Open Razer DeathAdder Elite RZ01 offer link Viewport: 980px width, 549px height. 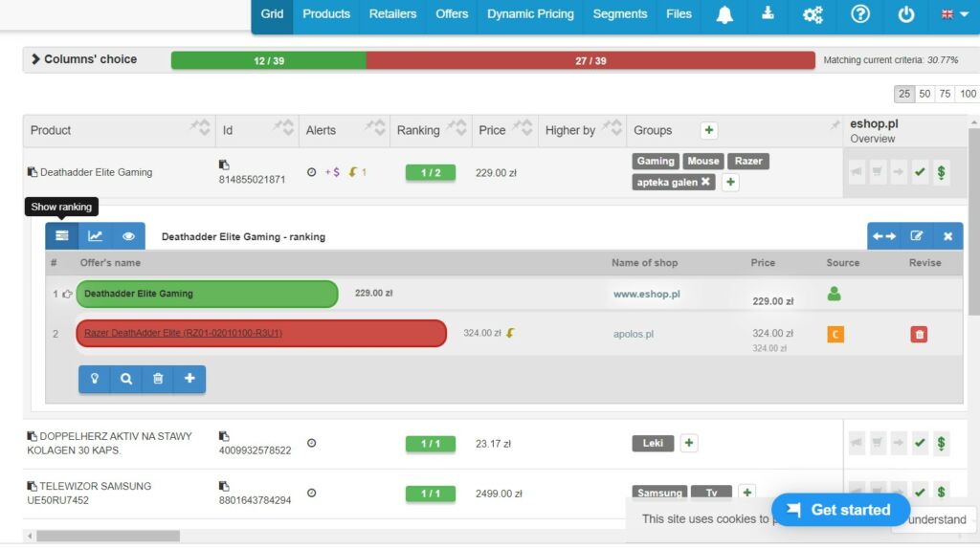[183, 333]
